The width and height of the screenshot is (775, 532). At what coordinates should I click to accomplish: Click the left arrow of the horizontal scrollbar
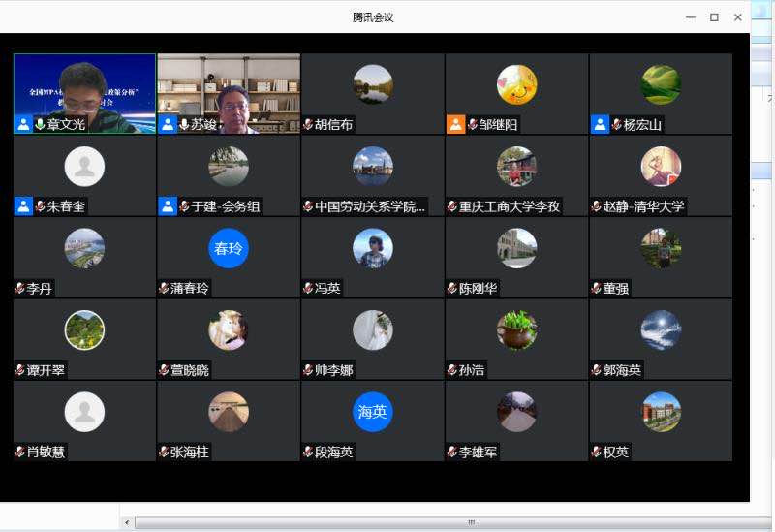click(x=127, y=523)
